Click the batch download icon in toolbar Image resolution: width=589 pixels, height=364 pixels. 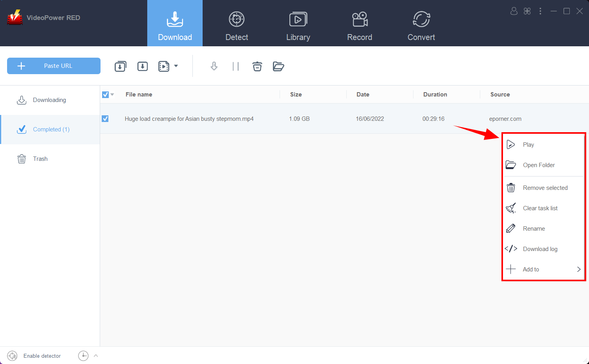(x=121, y=66)
